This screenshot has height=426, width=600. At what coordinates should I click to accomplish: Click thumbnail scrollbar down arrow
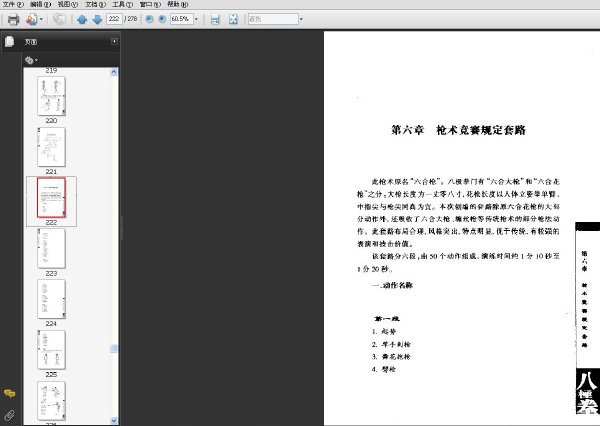[x=114, y=420]
